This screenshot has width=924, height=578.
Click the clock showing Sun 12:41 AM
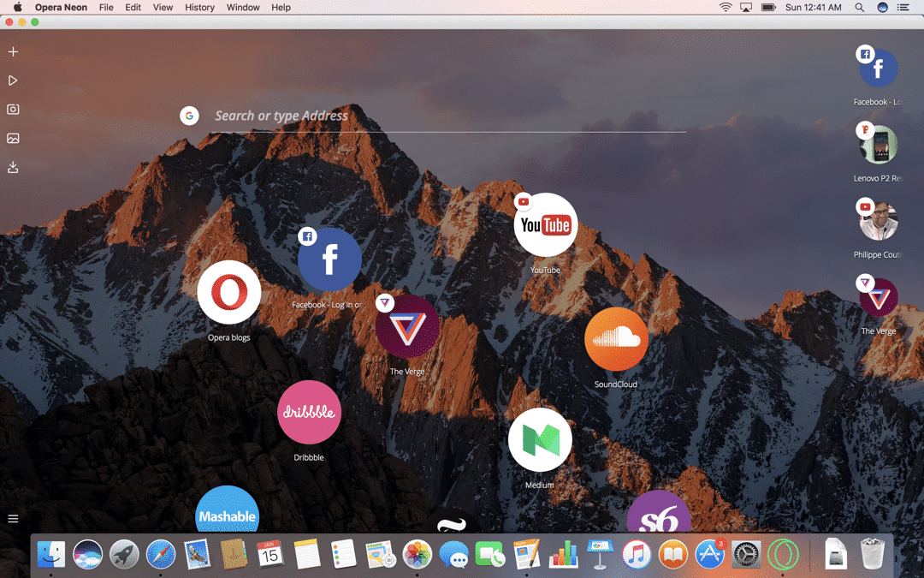[x=814, y=8]
